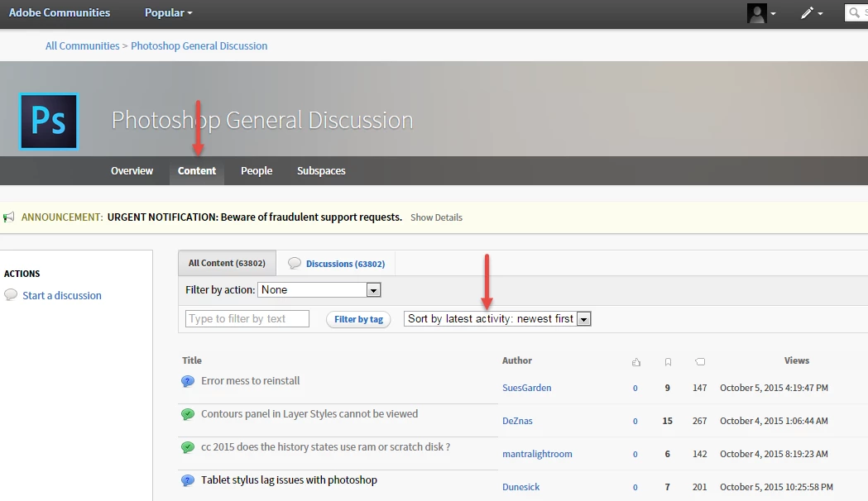Open thread Contours panel in Layer Styles

pos(309,413)
